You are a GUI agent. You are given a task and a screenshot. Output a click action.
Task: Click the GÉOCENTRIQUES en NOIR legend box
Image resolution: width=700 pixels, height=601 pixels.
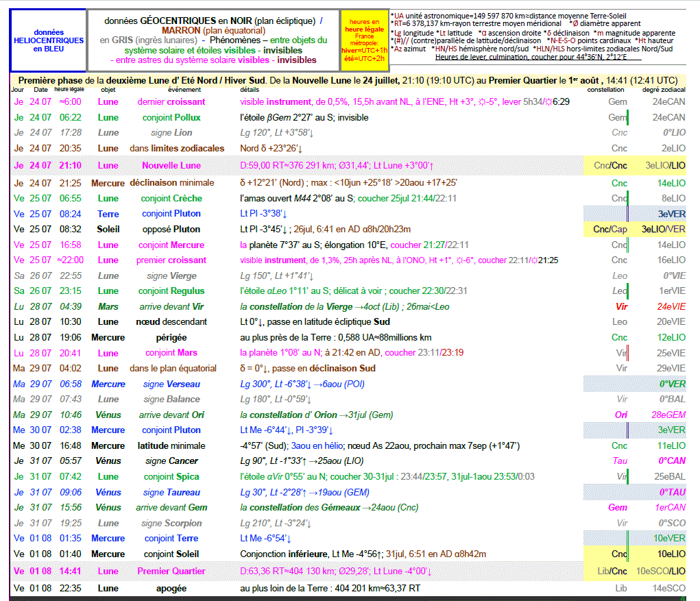[213, 40]
